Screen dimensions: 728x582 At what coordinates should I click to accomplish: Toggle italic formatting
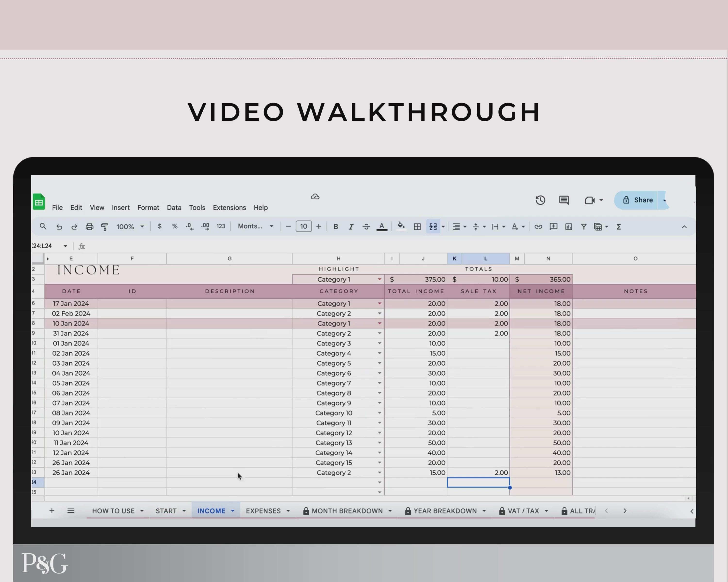(351, 227)
